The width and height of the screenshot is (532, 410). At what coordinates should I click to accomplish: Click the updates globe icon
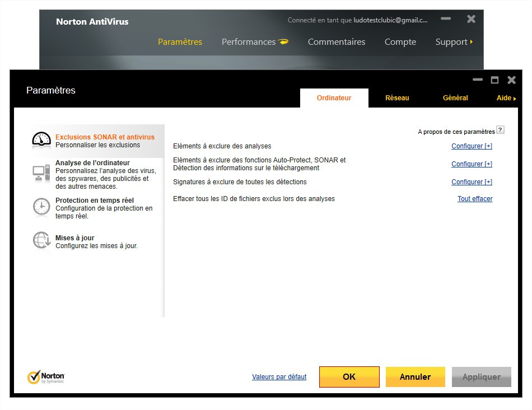[41, 241]
